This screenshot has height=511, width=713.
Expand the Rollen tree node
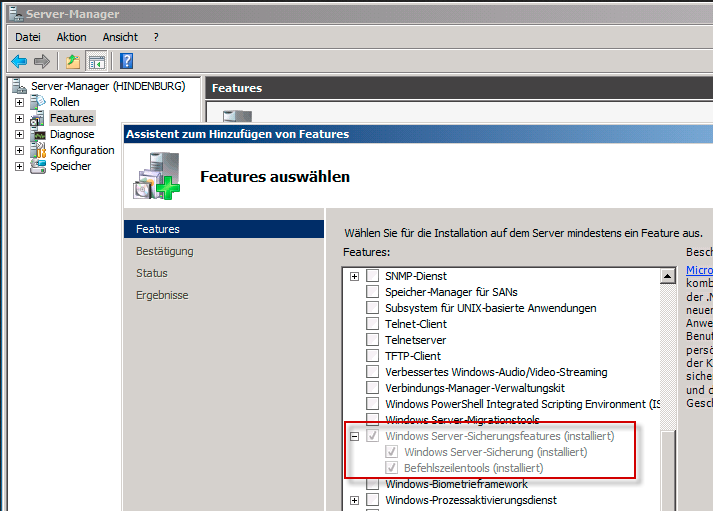click(19, 102)
